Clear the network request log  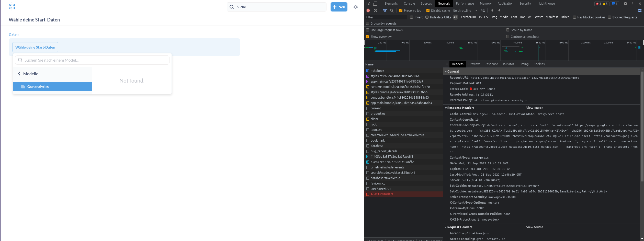tap(376, 10)
